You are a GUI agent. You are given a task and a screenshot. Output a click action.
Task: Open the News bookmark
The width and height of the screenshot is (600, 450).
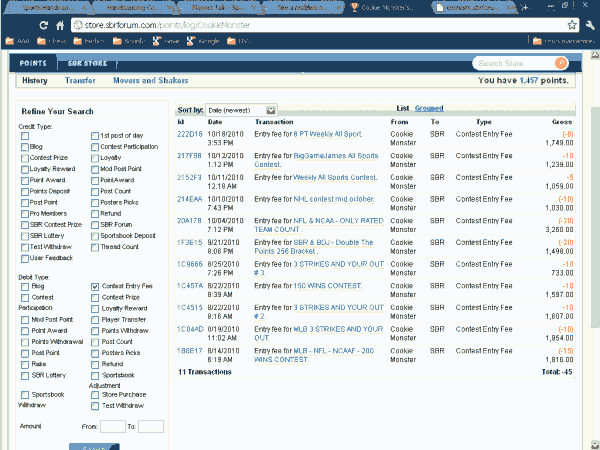pos(164,41)
